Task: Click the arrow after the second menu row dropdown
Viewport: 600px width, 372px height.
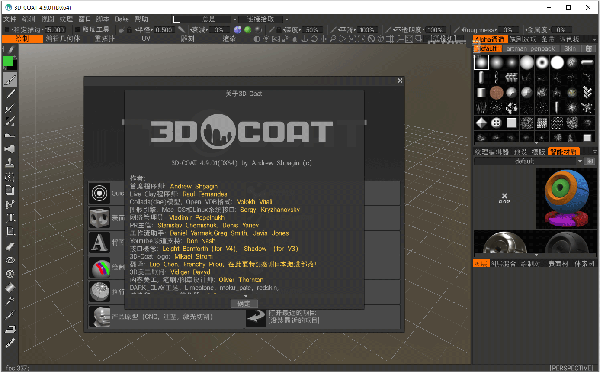Action: pos(287,19)
